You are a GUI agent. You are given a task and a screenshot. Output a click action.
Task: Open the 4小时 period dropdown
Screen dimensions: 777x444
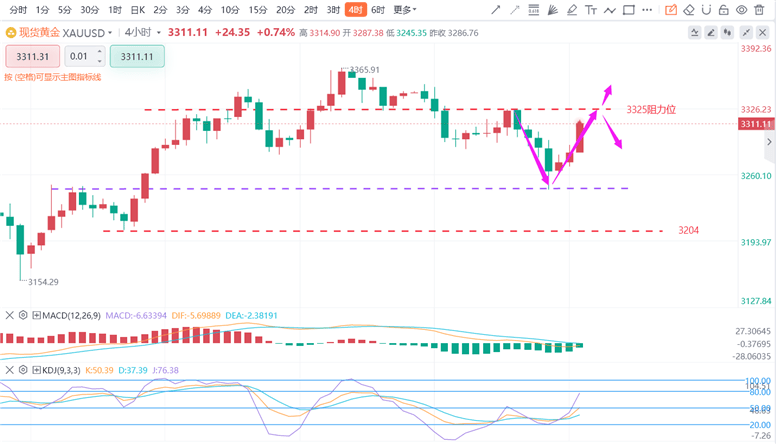point(143,33)
